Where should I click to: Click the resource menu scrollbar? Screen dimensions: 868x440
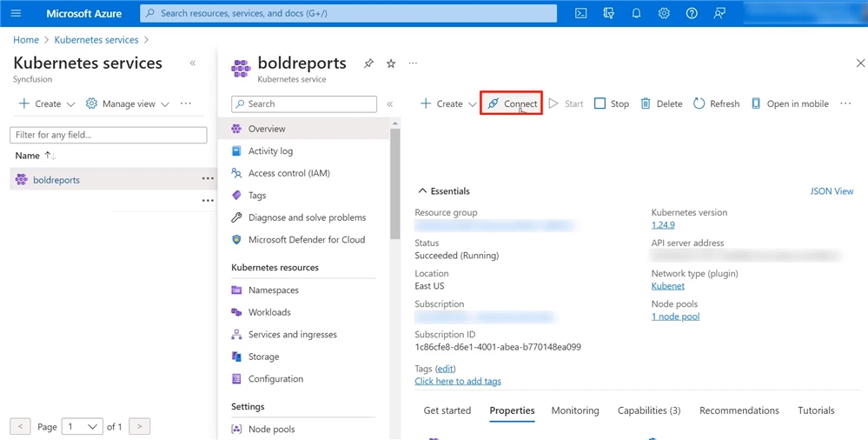pyautogui.click(x=394, y=183)
